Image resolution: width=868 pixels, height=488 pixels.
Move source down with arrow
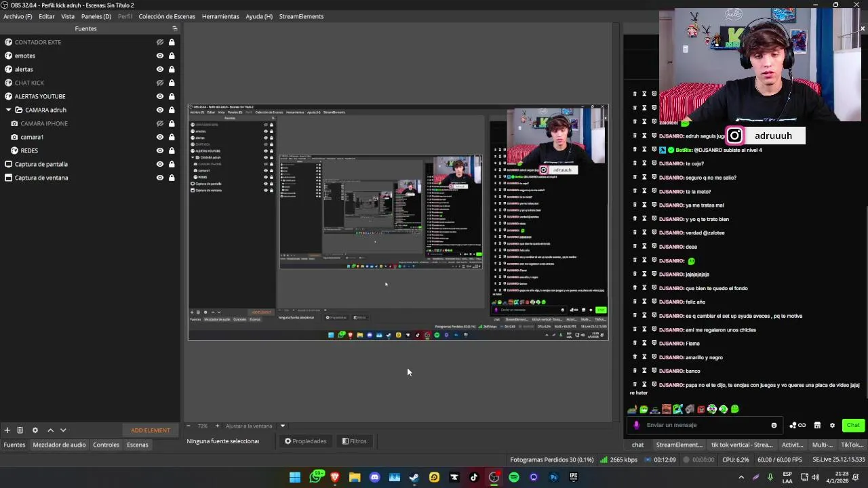63,430
